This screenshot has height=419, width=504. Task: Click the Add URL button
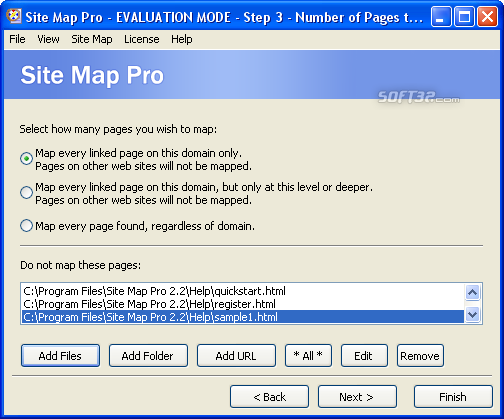pos(236,356)
